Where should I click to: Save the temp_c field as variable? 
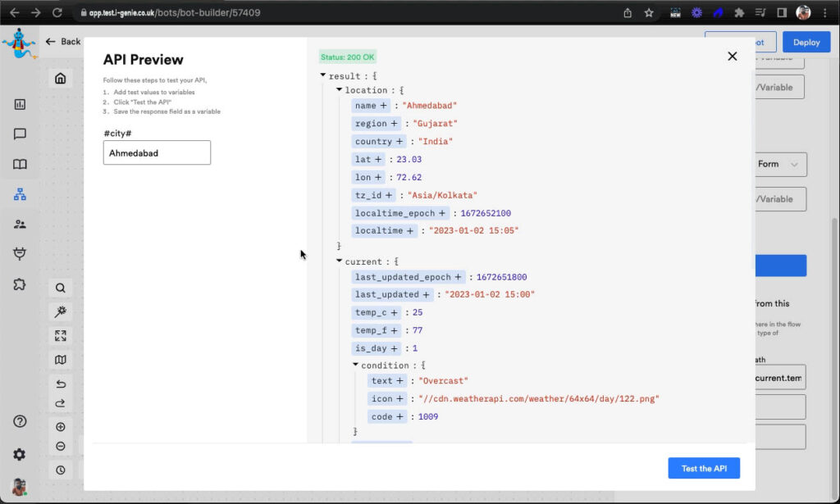click(x=394, y=312)
